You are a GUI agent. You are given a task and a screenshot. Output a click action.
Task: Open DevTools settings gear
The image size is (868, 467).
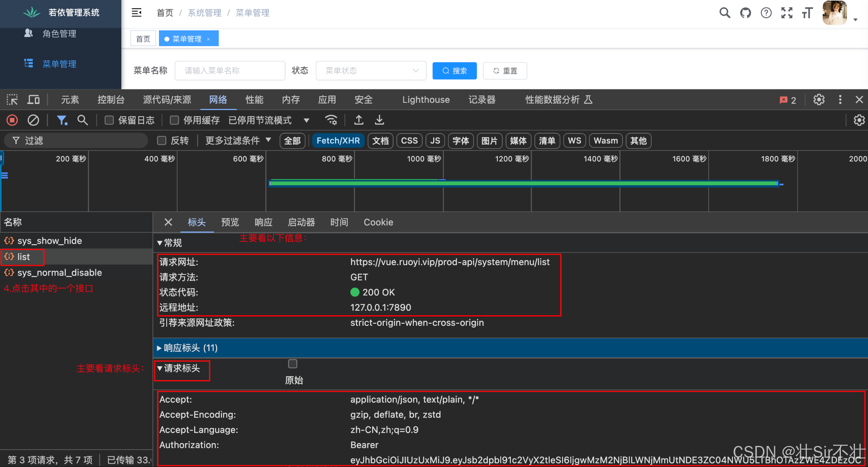click(819, 100)
